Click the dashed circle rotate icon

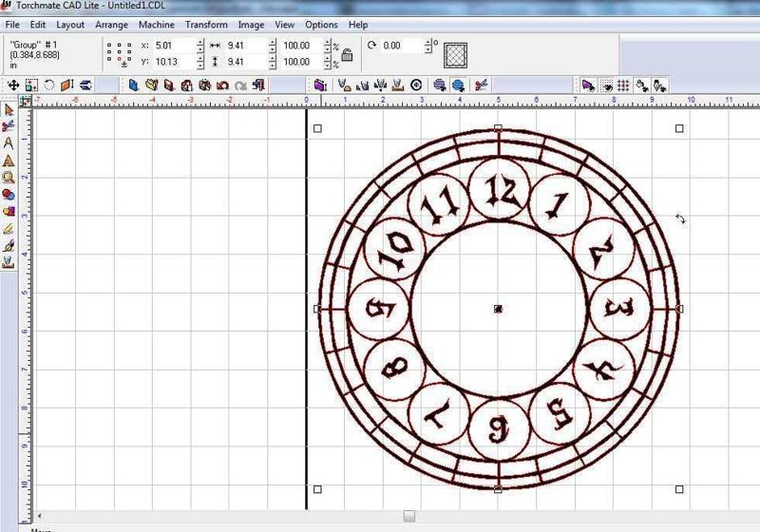point(49,85)
